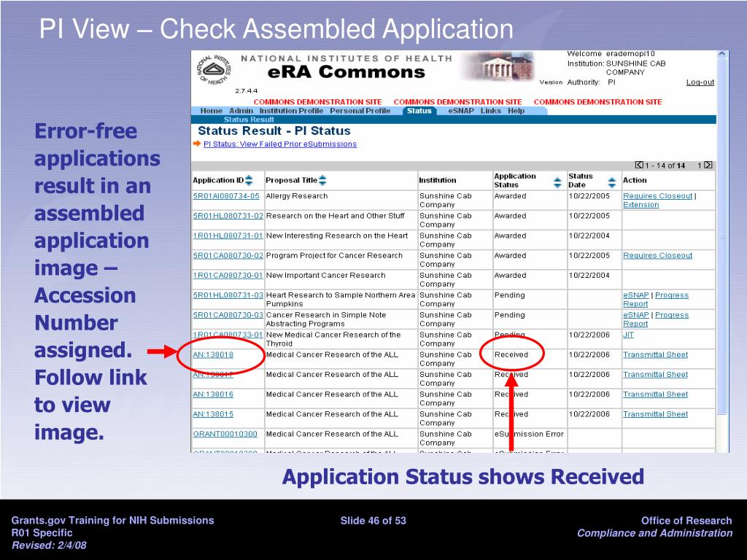747x560 pixels.
Task: Click Requires Closeout for Allergy Research
Action: [x=657, y=196]
